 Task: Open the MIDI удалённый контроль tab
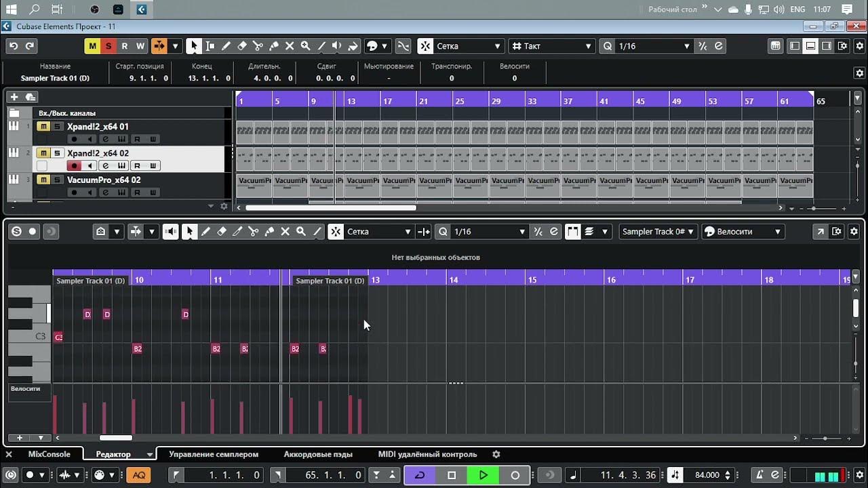tap(427, 454)
